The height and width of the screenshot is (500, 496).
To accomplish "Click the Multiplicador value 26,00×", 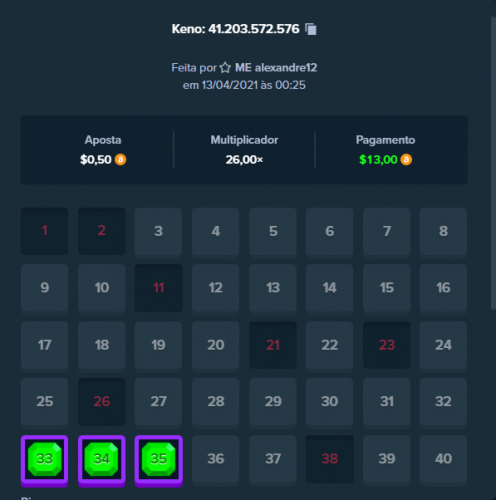I will click(x=244, y=160).
